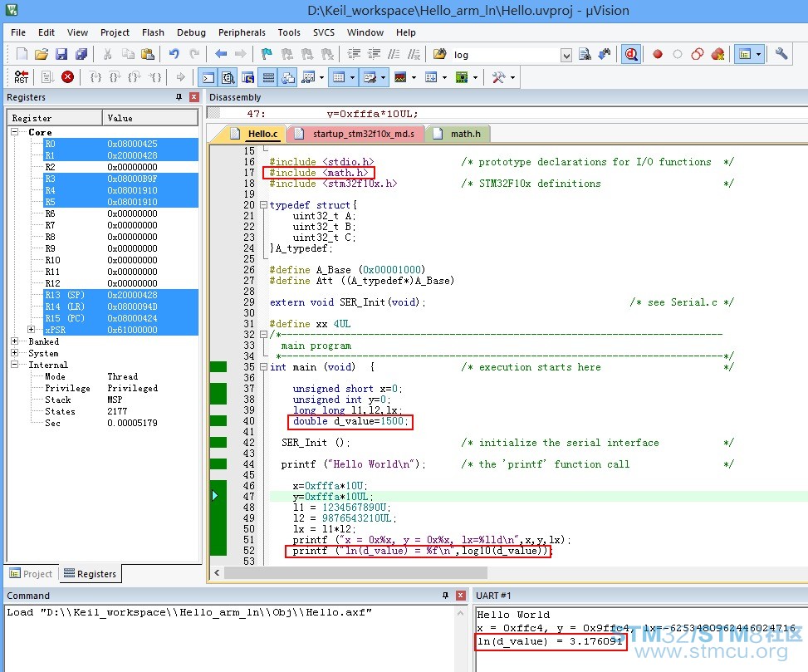Screen dimensions: 808x672
Task: Open the File menu
Action: coord(18,32)
